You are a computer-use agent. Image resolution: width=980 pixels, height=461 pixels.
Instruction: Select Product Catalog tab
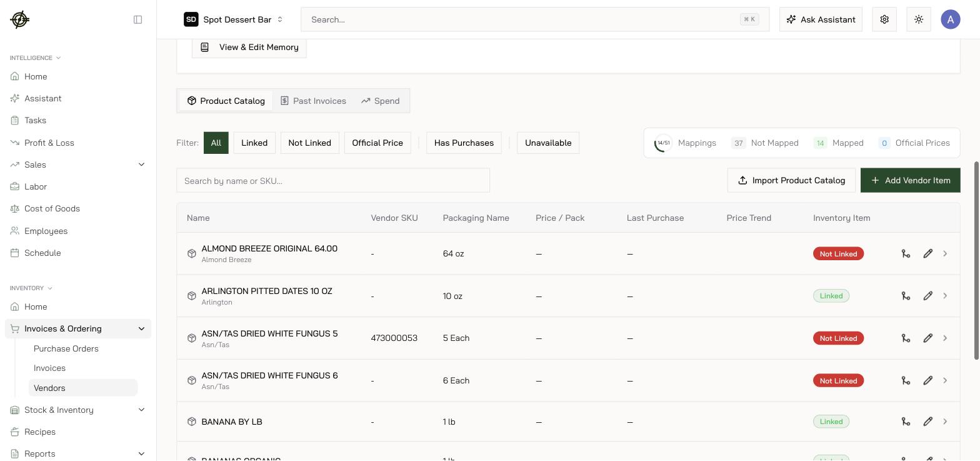tap(226, 101)
